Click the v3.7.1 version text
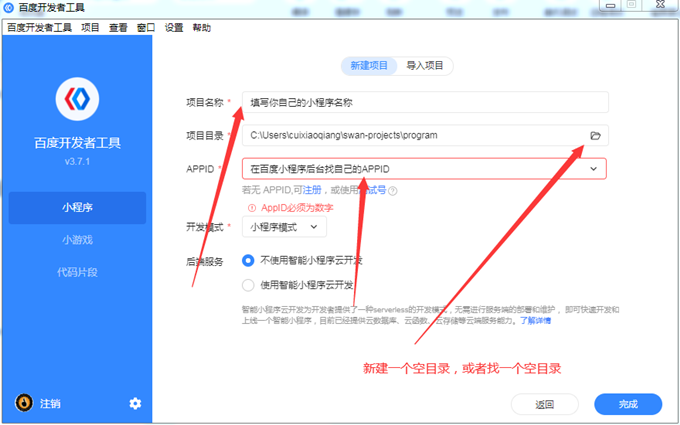 click(x=77, y=161)
